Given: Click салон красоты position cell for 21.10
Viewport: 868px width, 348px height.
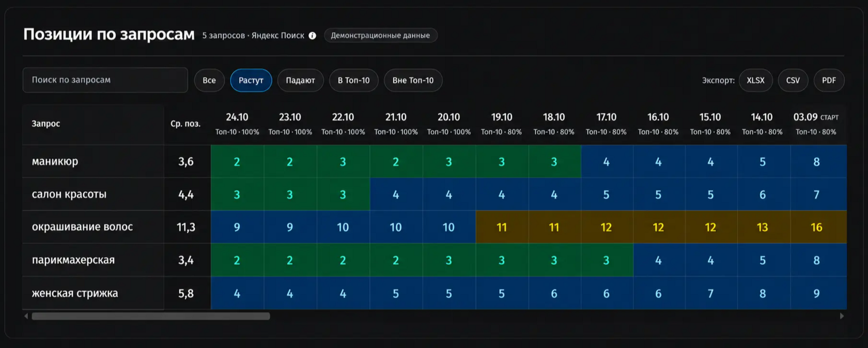Looking at the screenshot, I should (x=396, y=194).
